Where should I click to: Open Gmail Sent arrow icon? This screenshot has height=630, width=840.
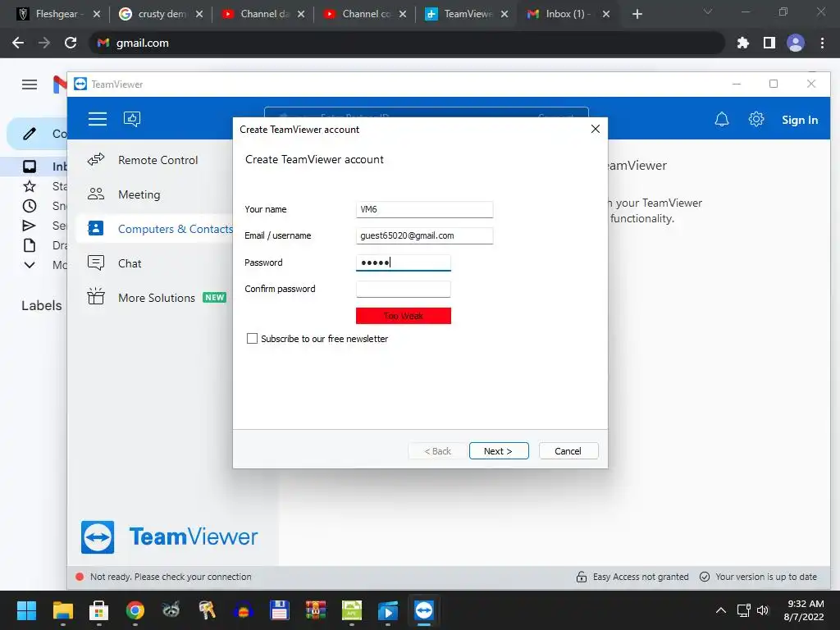[x=30, y=226]
